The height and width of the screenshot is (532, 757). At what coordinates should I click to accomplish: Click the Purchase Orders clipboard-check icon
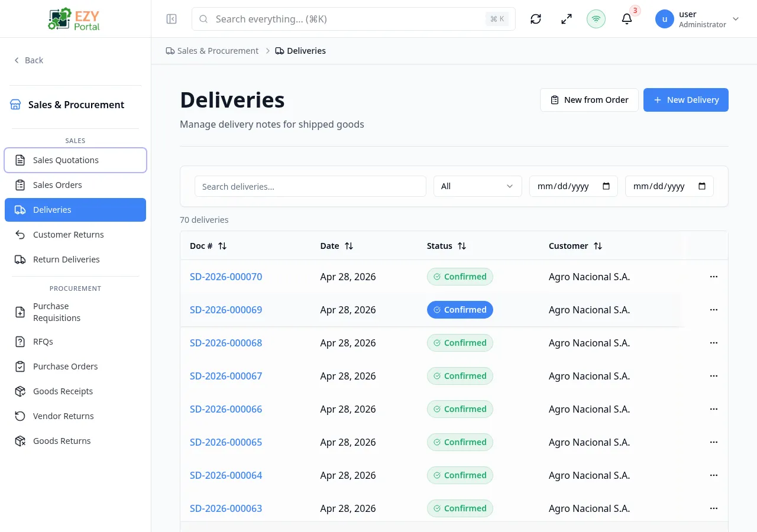[x=20, y=366]
